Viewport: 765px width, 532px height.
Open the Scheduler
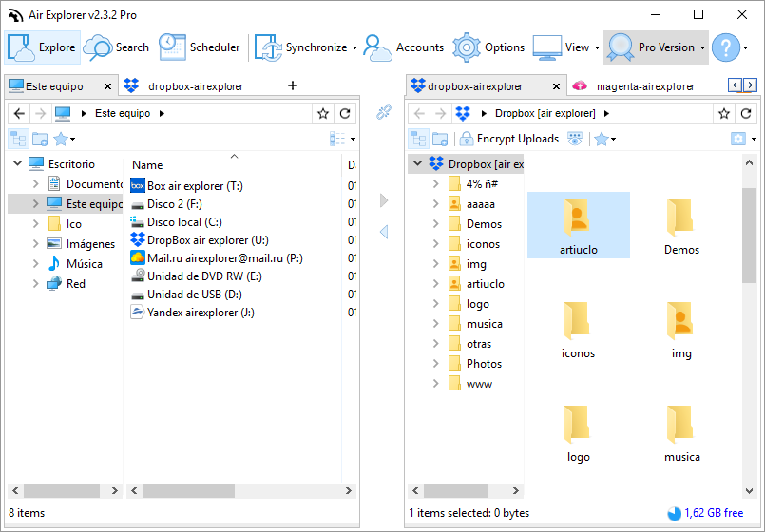pos(200,47)
